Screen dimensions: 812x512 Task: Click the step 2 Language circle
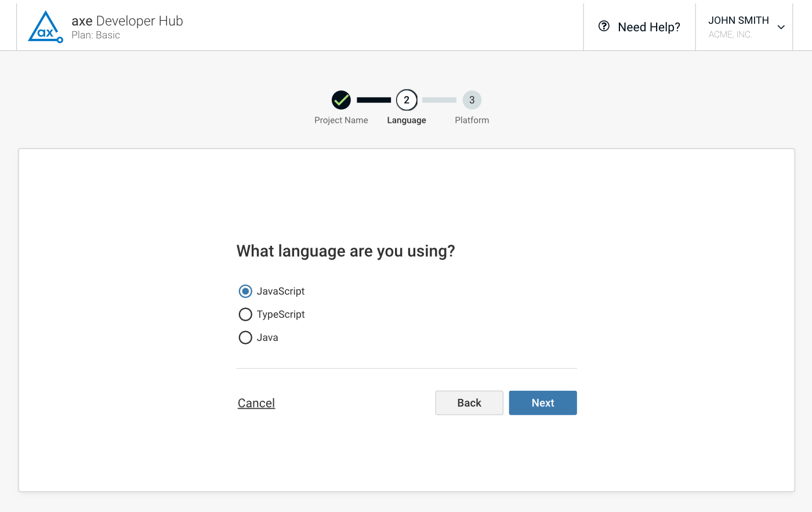(x=406, y=100)
